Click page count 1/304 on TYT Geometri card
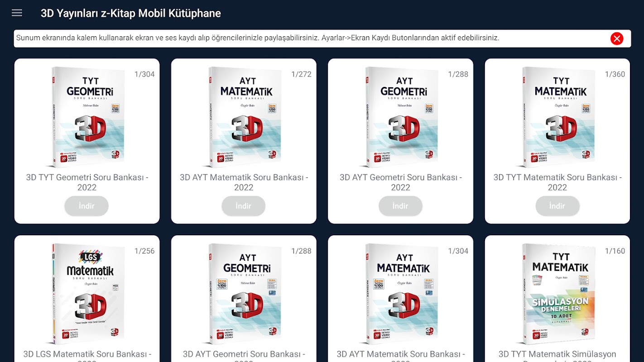 [x=144, y=74]
